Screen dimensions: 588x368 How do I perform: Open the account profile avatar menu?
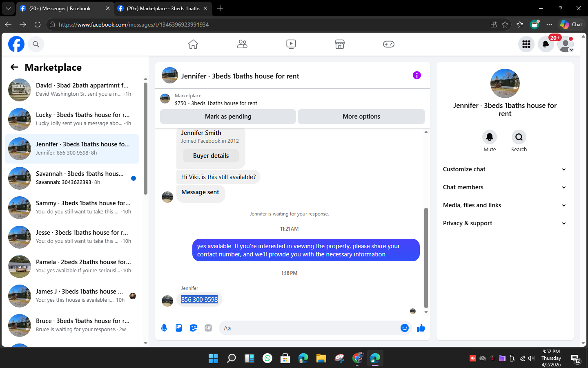pyautogui.click(x=566, y=44)
